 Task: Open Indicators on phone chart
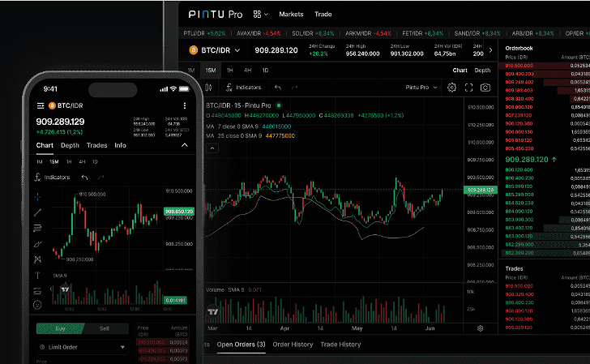tap(52, 178)
